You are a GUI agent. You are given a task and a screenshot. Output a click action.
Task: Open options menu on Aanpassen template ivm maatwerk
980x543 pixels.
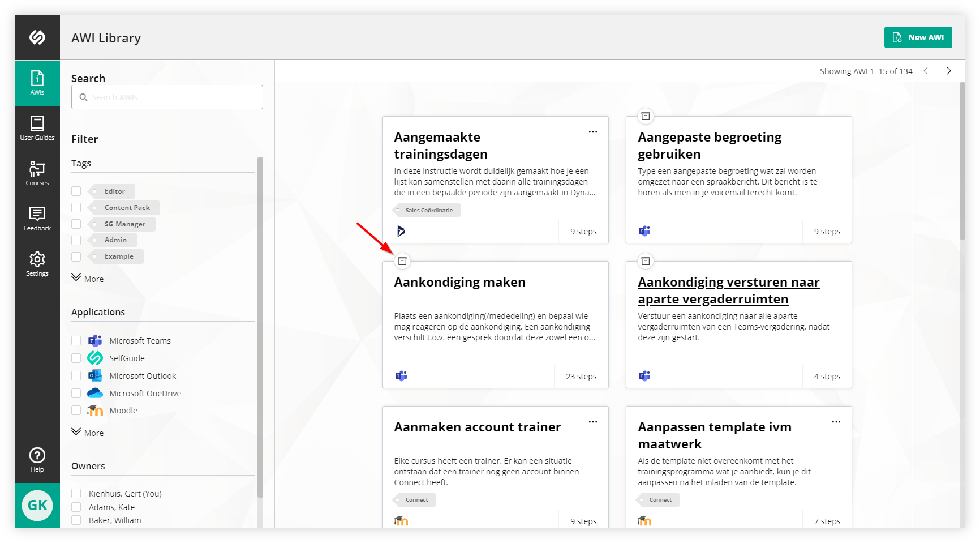tap(836, 421)
